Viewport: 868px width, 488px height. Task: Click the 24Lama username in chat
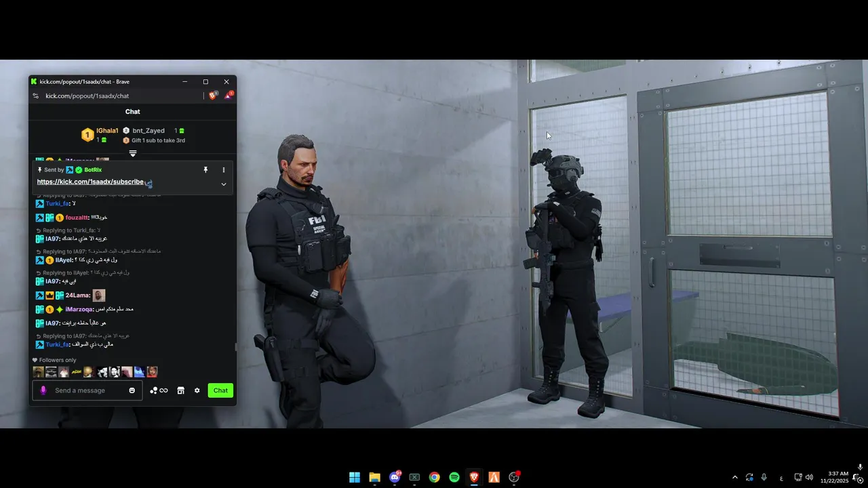[77, 296]
